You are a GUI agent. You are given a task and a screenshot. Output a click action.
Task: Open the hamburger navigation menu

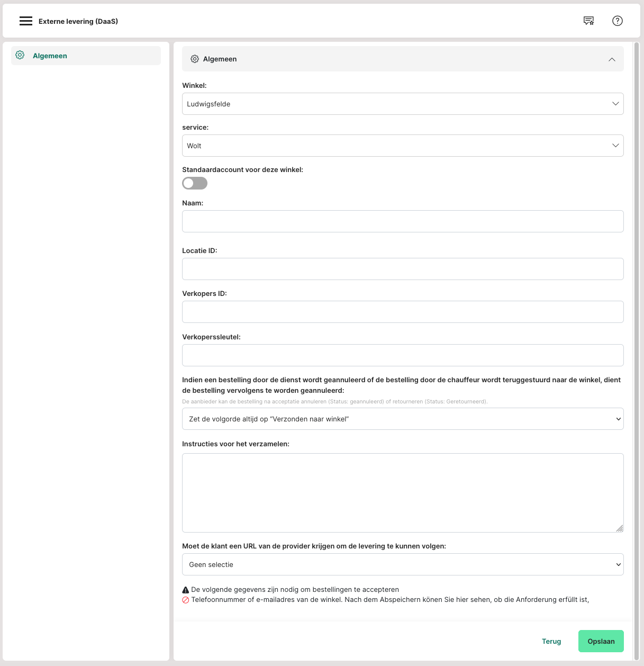pyautogui.click(x=26, y=21)
